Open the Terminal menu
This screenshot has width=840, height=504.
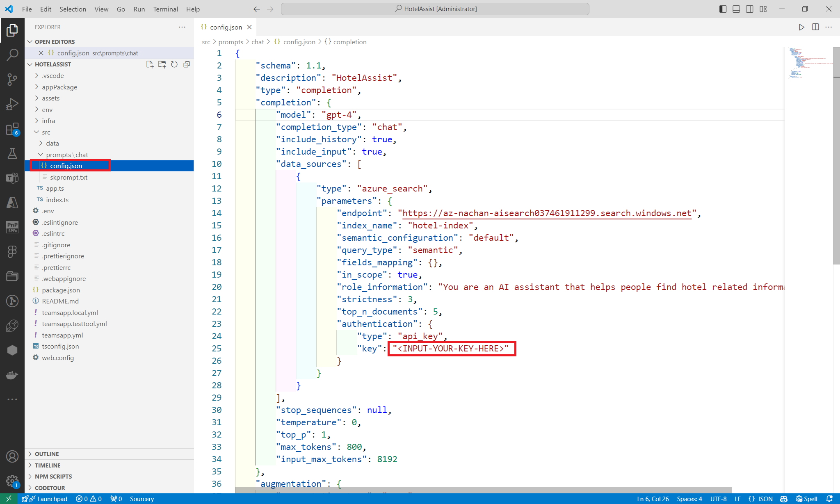(165, 9)
